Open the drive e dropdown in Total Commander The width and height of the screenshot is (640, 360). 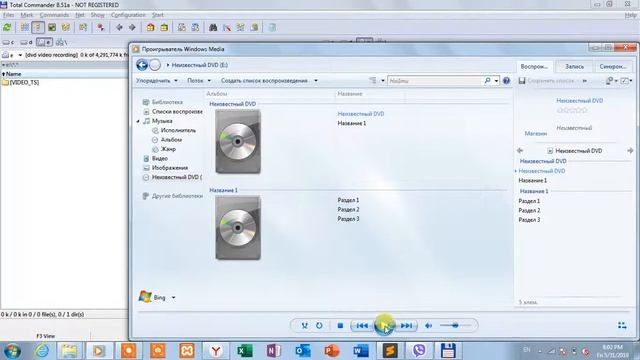coord(20,55)
